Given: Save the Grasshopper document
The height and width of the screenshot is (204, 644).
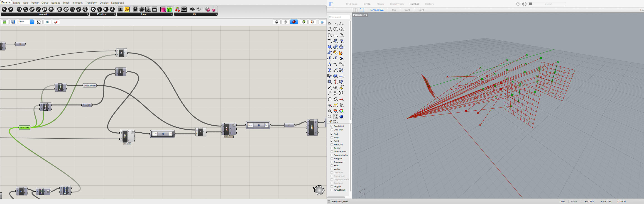Looking at the screenshot, I should click(x=13, y=22).
